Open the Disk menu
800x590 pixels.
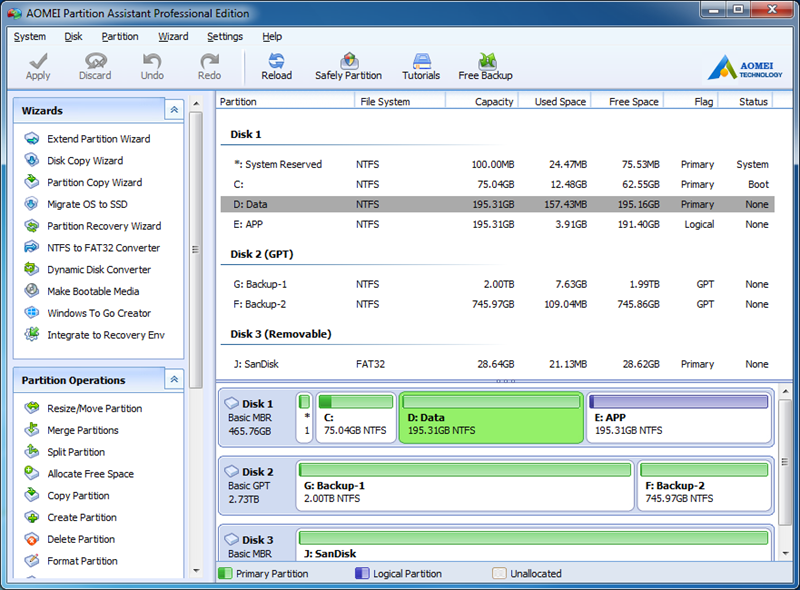73,37
